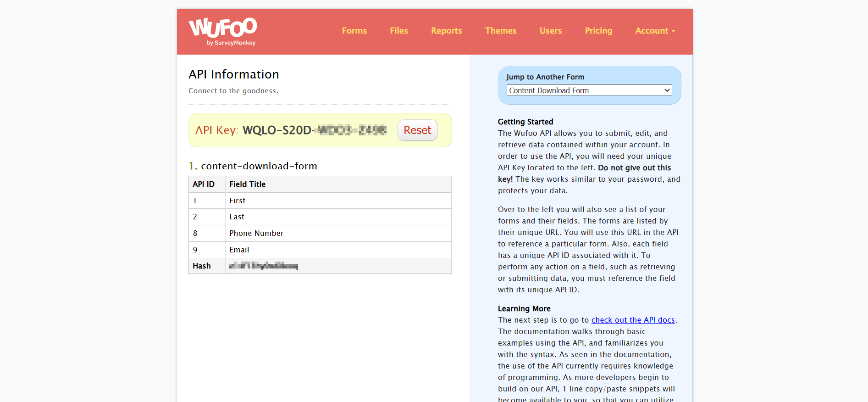
Task: Expand the Account dropdown menu
Action: (655, 31)
